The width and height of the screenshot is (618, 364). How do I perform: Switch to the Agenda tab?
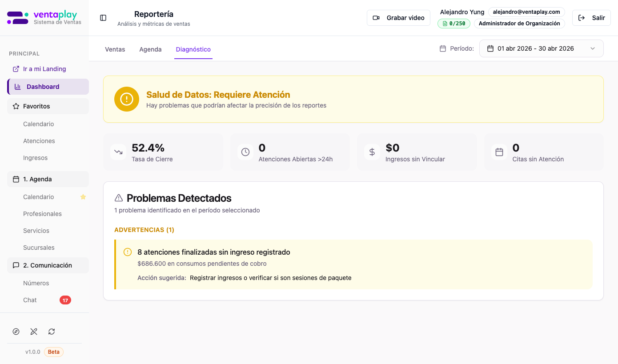(x=150, y=49)
